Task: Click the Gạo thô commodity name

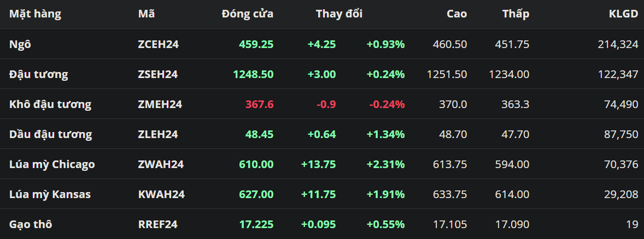Action: coord(31,224)
